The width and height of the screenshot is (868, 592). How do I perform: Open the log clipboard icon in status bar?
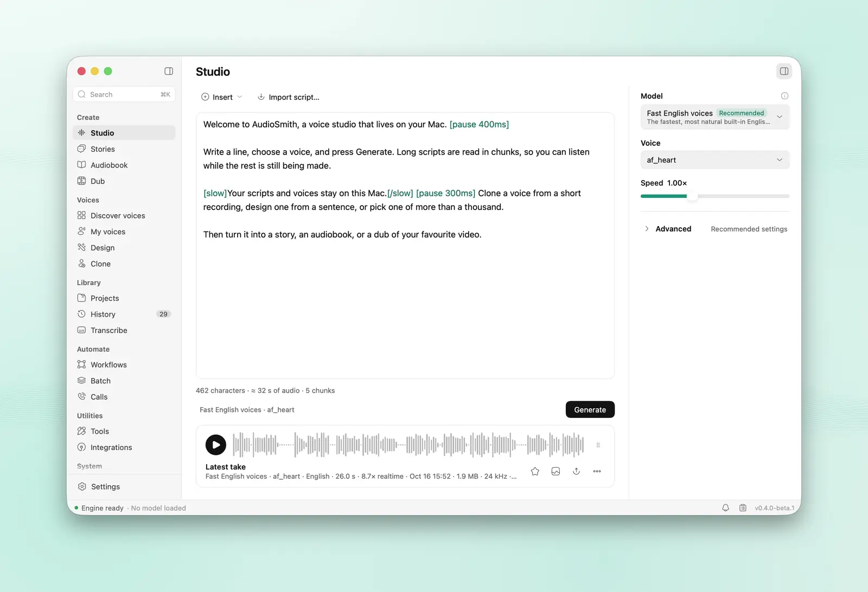point(743,508)
